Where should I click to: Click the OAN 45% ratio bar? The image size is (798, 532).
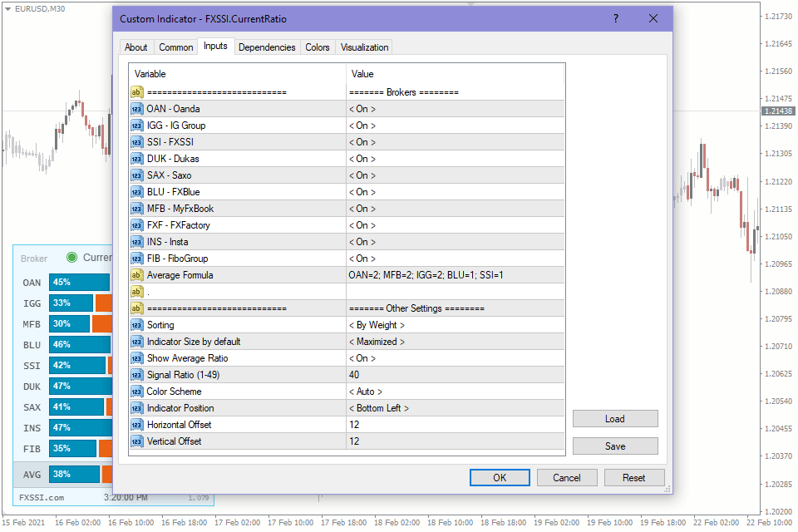pyautogui.click(x=80, y=282)
